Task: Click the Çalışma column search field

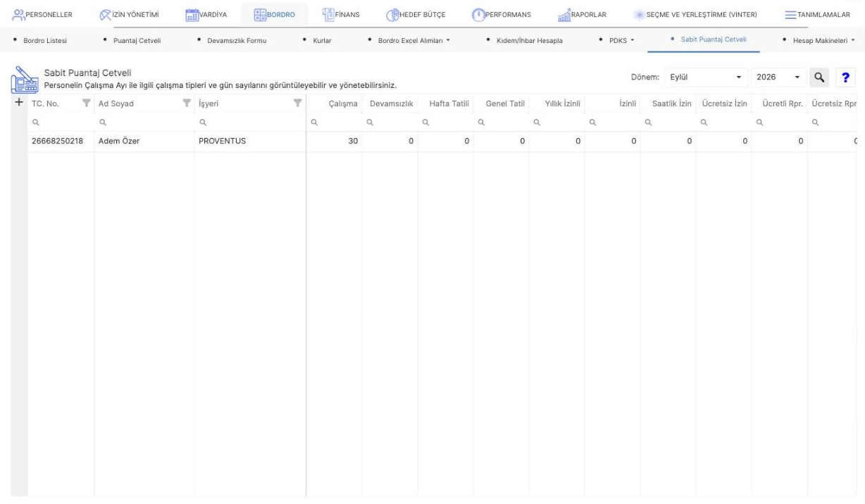Action: [x=335, y=122]
